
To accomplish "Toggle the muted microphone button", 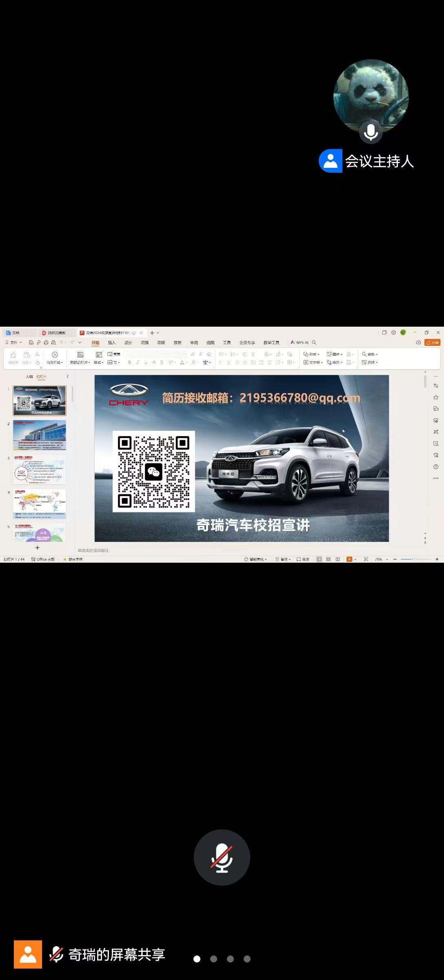I will pyautogui.click(x=222, y=857).
